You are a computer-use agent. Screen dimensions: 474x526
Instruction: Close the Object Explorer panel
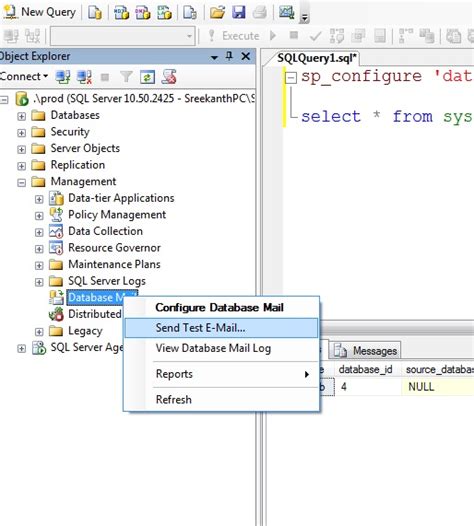246,56
